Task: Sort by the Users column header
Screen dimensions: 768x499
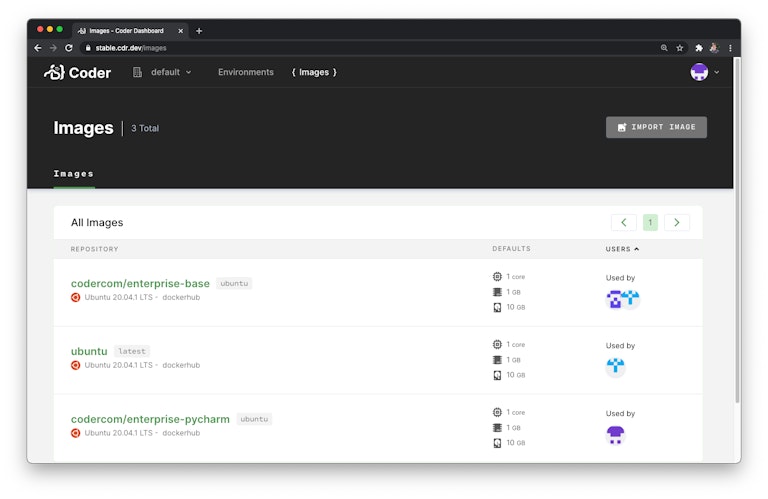Action: [x=622, y=249]
